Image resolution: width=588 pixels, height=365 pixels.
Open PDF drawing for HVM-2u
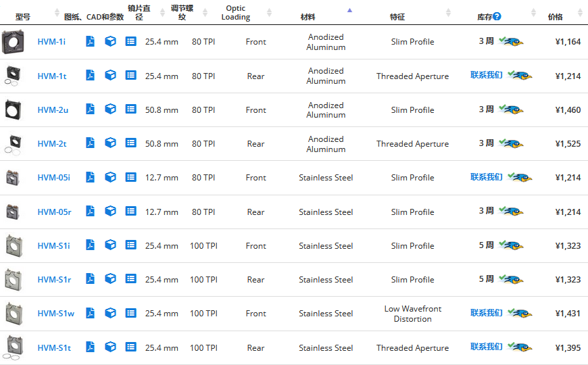[x=90, y=109]
